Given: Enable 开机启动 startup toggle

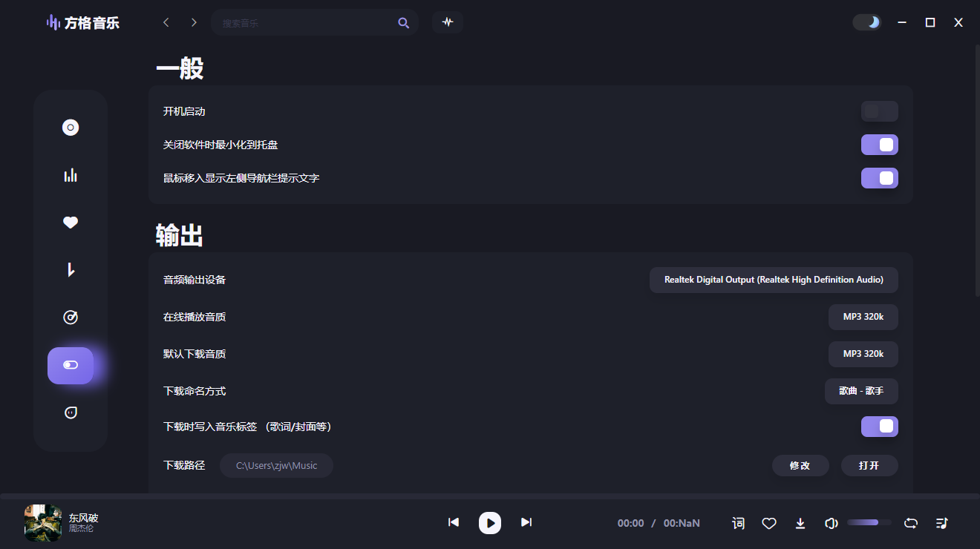Looking at the screenshot, I should 879,111.
